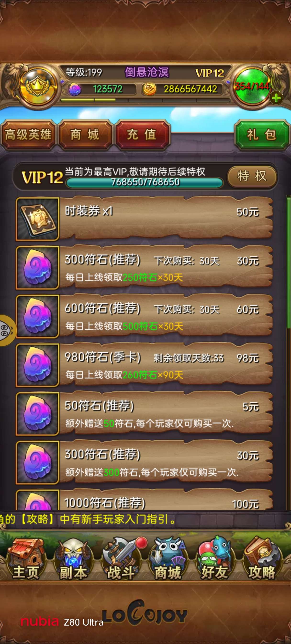Open the golden crown player avatar
This screenshot has height=644, width=291.
(x=38, y=86)
